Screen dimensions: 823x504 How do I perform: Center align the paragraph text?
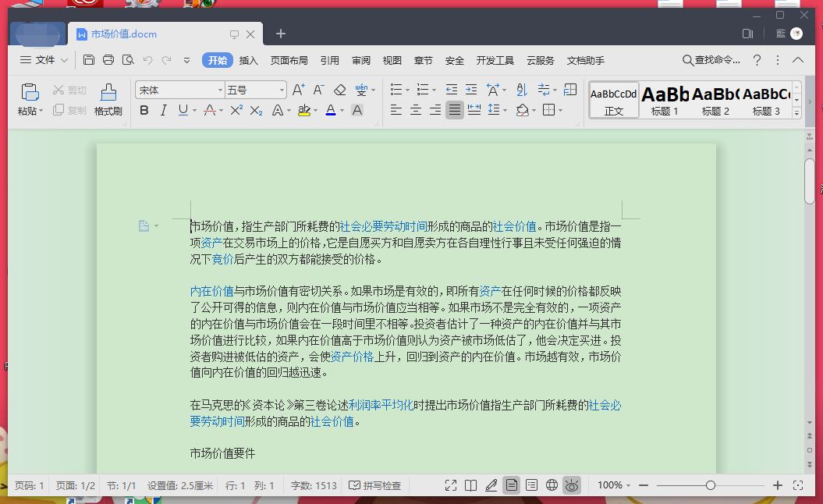[416, 111]
